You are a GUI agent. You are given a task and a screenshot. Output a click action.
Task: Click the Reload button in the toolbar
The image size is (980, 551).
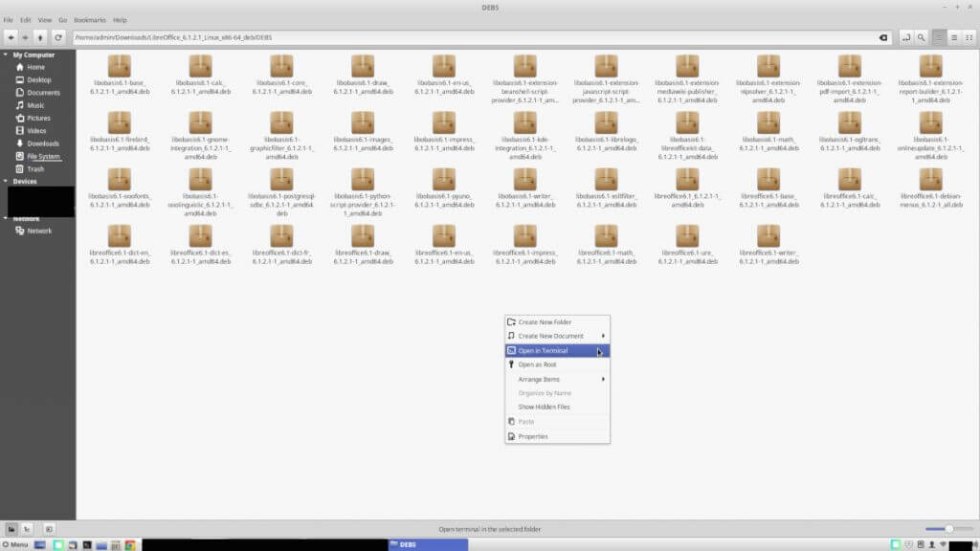[x=58, y=37]
